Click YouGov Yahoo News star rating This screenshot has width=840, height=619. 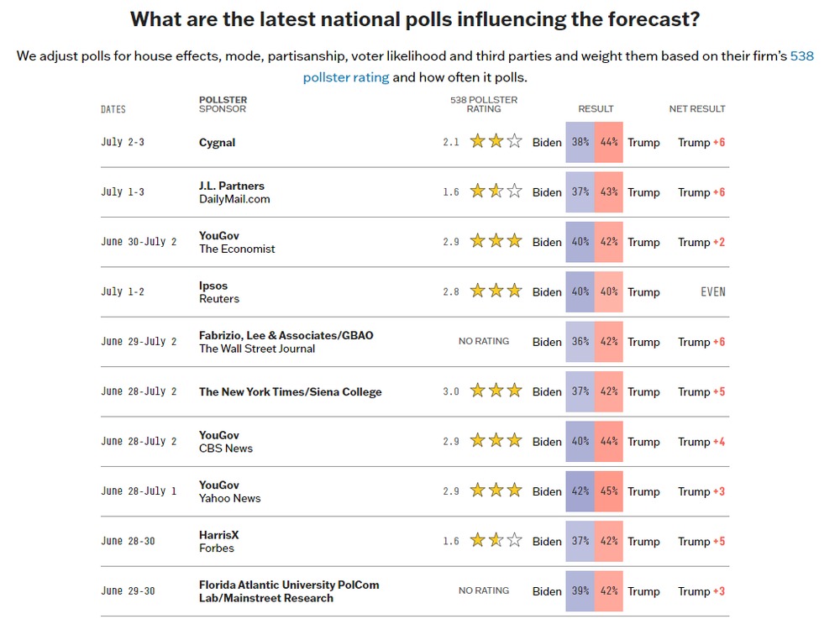[x=496, y=490]
